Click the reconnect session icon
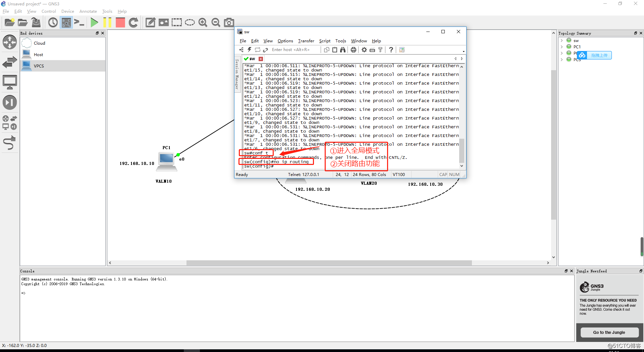Viewport: 644px width, 352px height. click(x=258, y=50)
